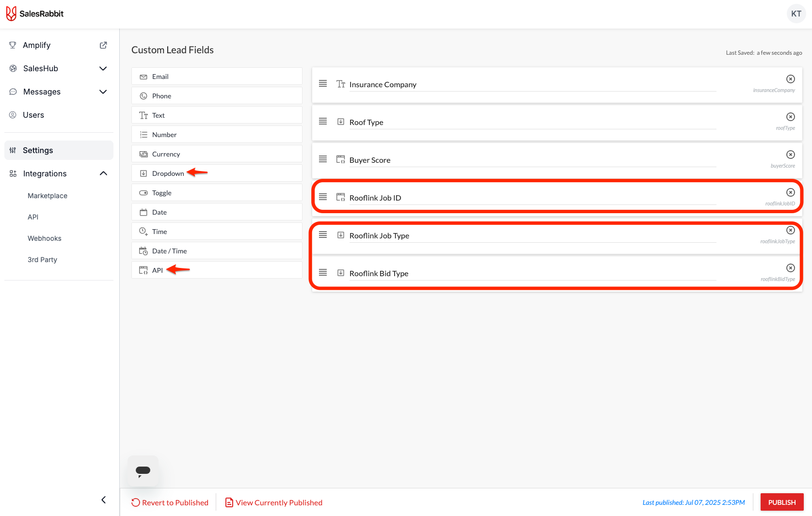Screen dimensions: 812x516
Task: Click View Currently Published link
Action: [273, 502]
